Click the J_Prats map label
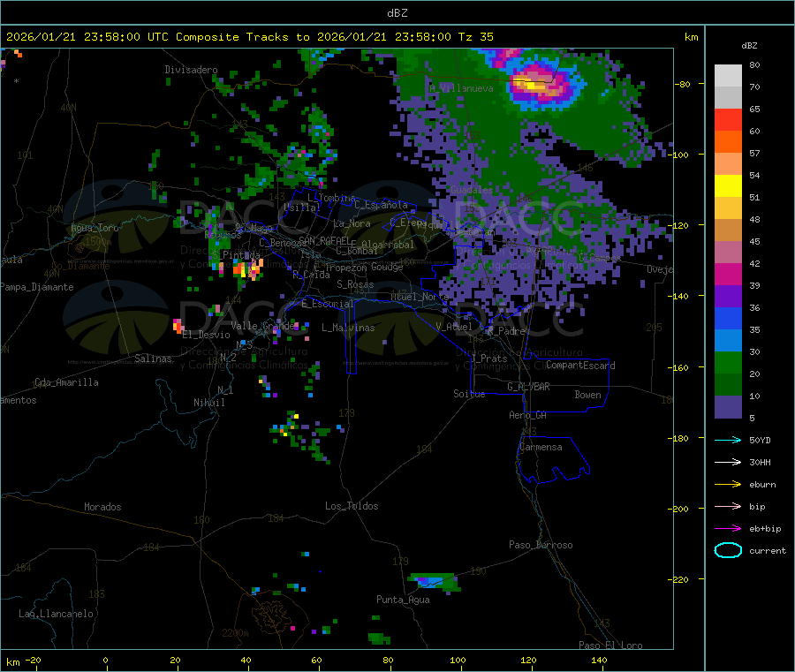Screen dimensions: 795x672 [489, 359]
